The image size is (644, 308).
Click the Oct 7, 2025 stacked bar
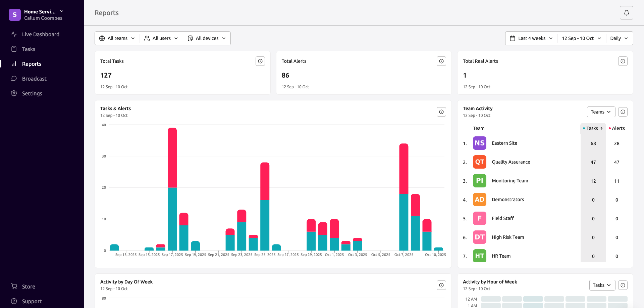tap(404, 197)
